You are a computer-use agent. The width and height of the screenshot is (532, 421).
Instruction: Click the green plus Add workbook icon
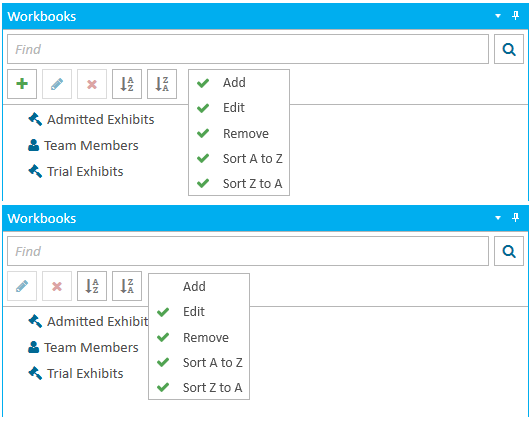pyautogui.click(x=22, y=84)
